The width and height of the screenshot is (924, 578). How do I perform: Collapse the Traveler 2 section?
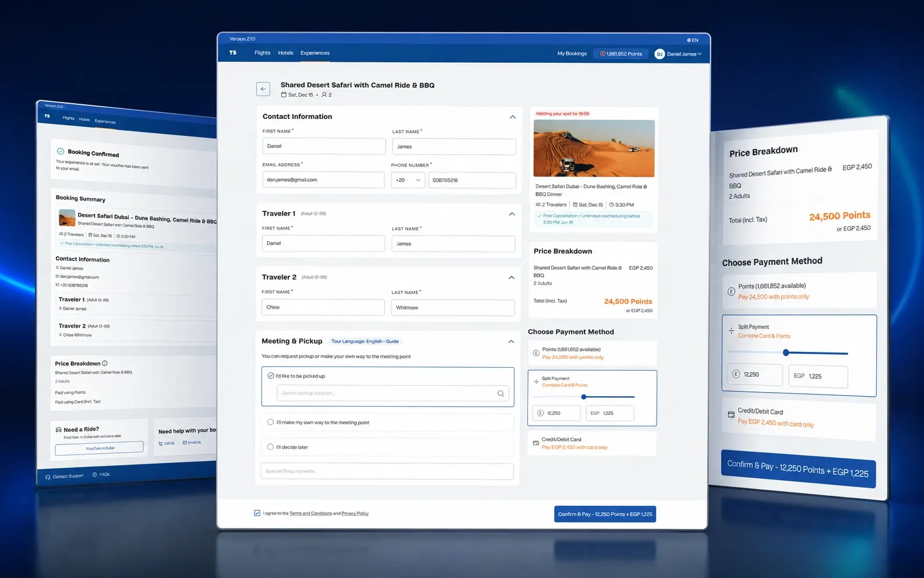[x=512, y=277]
